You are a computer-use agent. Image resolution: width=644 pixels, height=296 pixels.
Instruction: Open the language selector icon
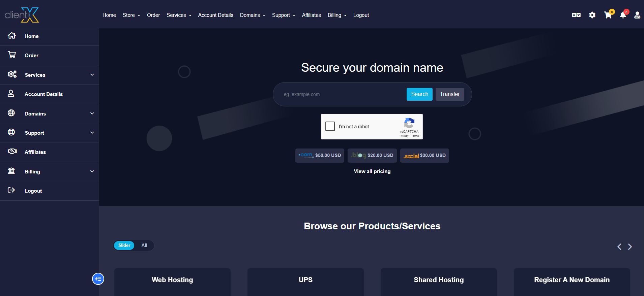576,15
